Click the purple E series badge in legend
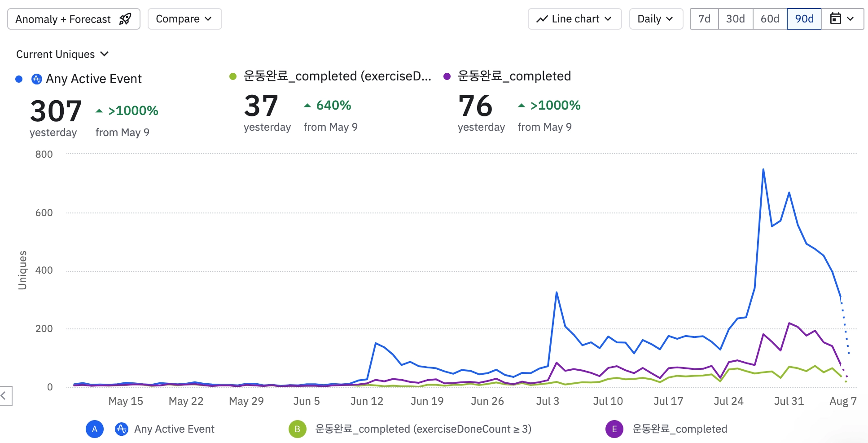This screenshot has height=443, width=868. (614, 429)
